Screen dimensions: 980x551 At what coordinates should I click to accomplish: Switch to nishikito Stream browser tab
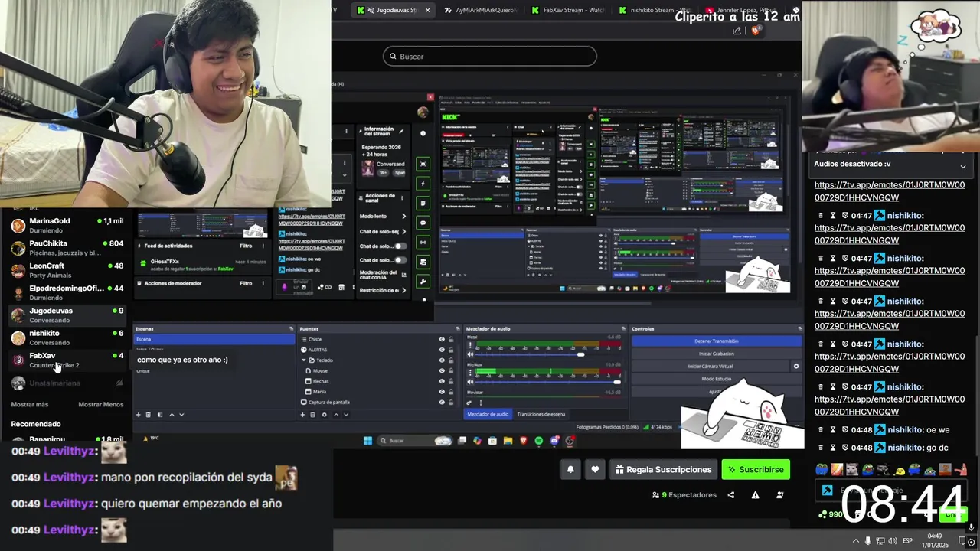click(x=655, y=10)
